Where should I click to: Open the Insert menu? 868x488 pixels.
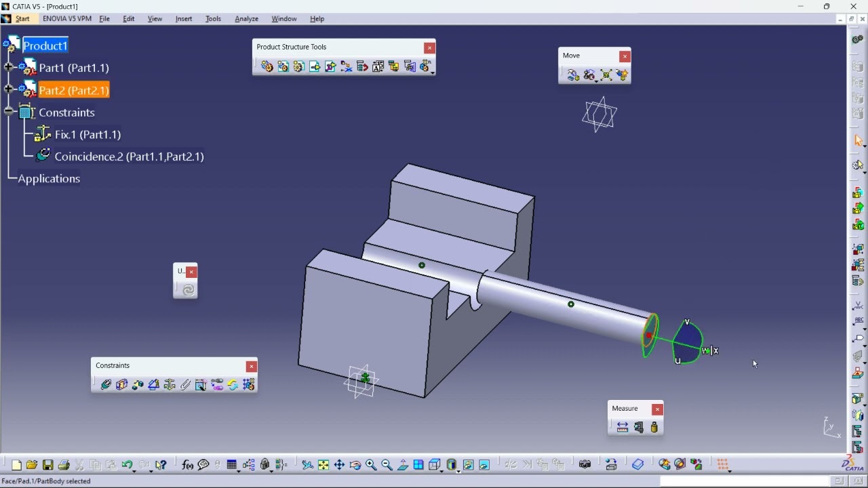[184, 19]
